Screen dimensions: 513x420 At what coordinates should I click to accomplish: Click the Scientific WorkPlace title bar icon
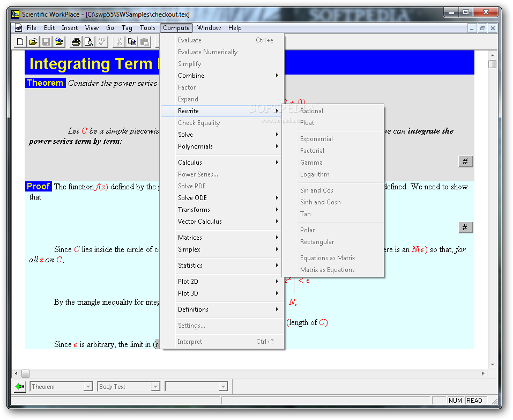click(15, 14)
